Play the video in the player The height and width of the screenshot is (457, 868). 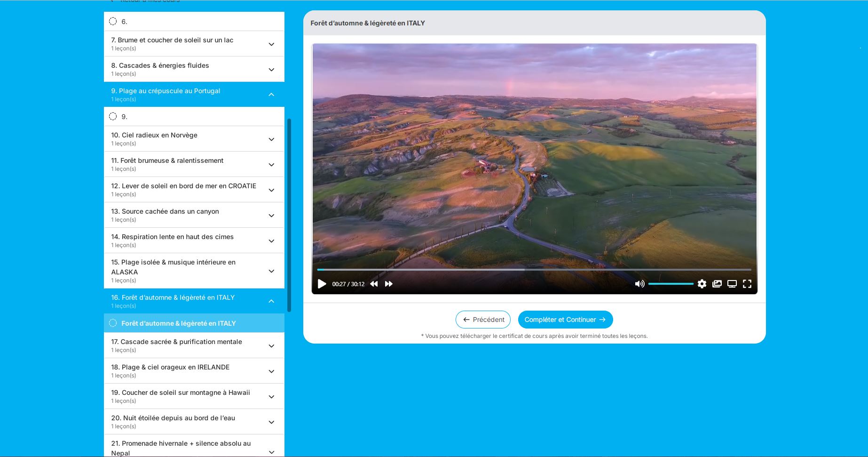click(322, 284)
